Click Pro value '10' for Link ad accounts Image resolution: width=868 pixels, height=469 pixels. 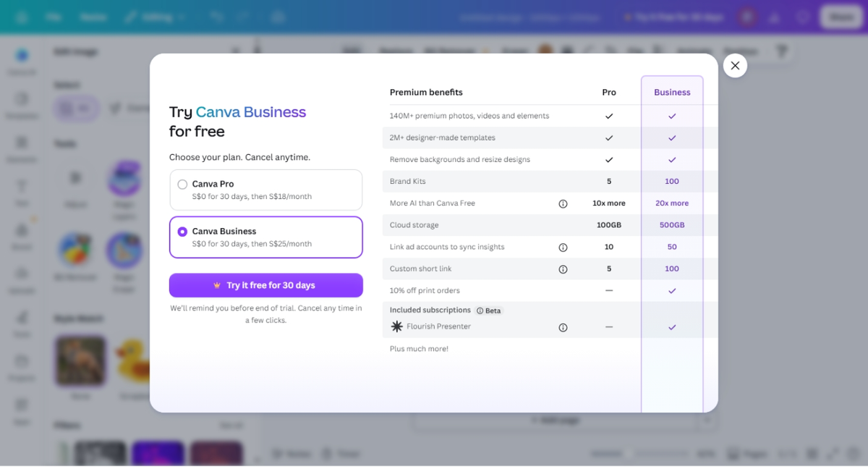tap(609, 247)
